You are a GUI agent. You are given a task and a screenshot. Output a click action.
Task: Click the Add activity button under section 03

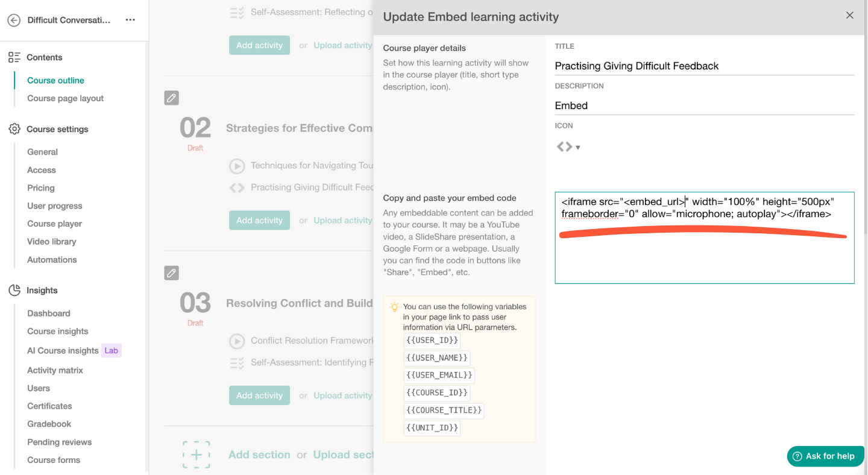pyautogui.click(x=259, y=395)
